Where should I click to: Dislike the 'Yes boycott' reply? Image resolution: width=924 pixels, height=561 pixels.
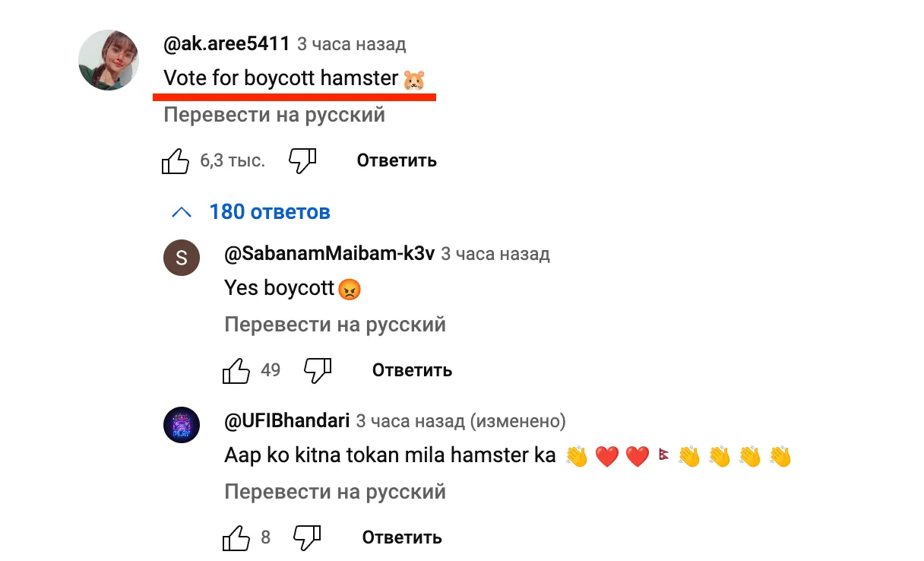[318, 371]
